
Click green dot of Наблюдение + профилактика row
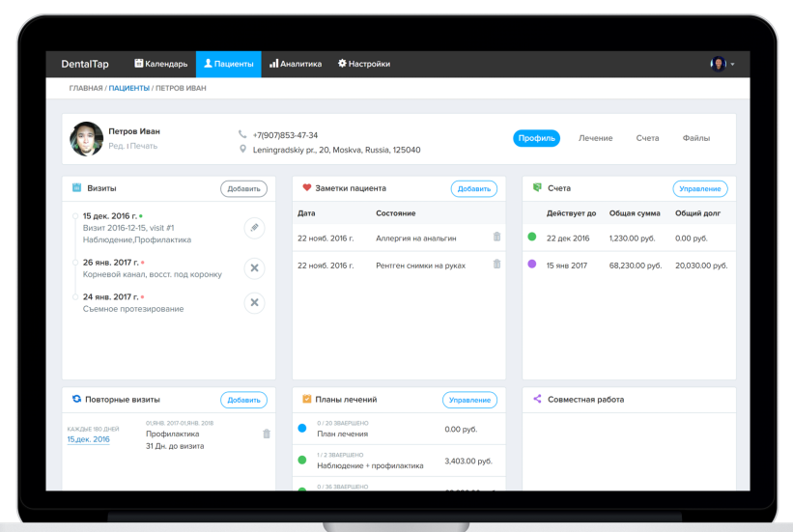(x=302, y=461)
